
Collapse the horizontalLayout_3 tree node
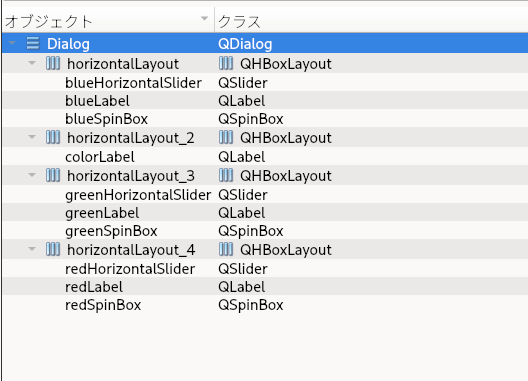32,175
